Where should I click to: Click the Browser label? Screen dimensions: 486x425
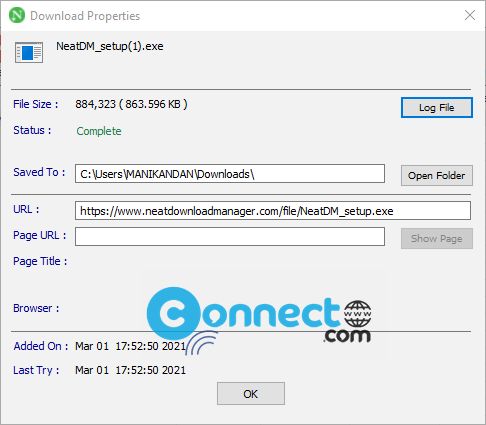pos(36,308)
